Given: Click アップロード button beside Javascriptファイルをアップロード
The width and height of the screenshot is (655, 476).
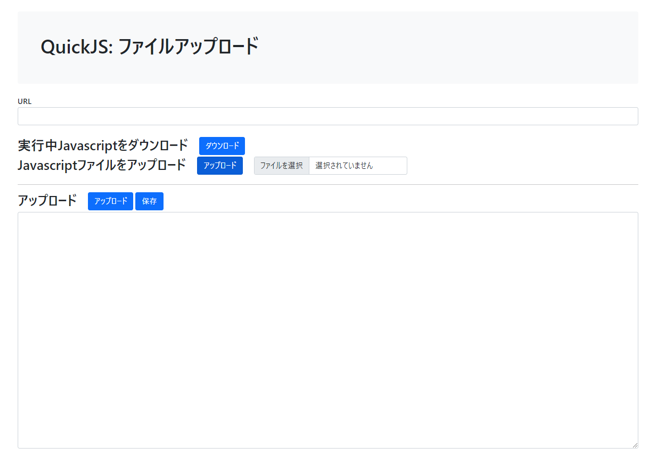Looking at the screenshot, I should tap(220, 165).
